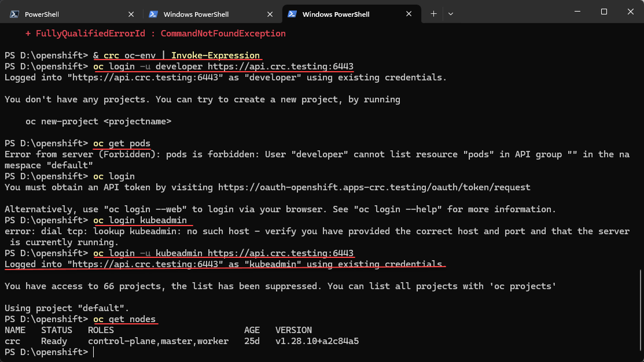The image size is (644, 362).
Task: Close the middle Windows PowerShell tab
Action: (x=271, y=14)
